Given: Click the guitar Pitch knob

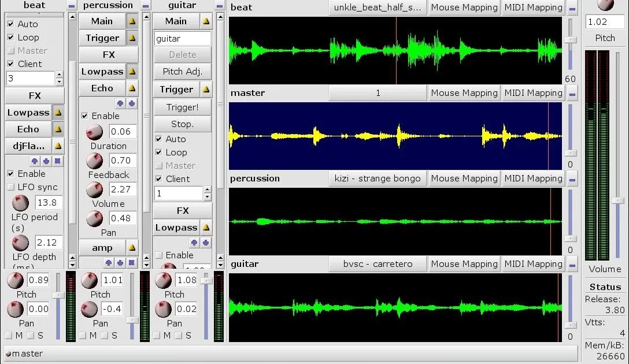Looking at the screenshot, I should tap(163, 280).
